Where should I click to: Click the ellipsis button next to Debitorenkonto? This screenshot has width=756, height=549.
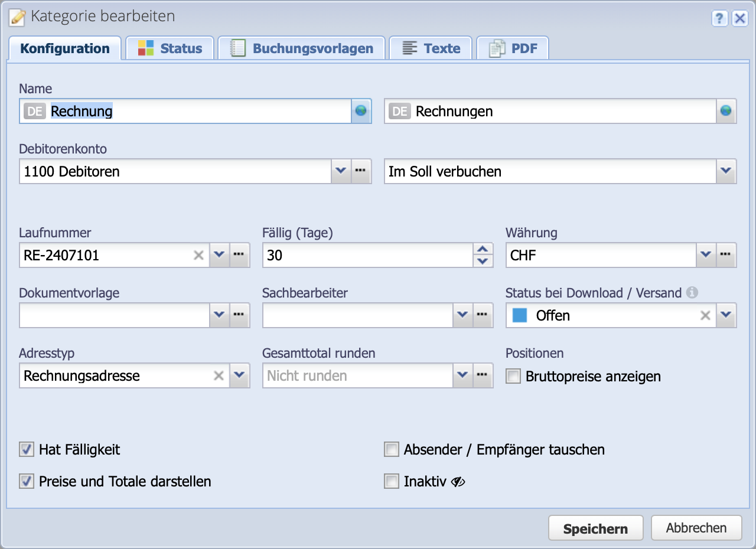coord(361,171)
